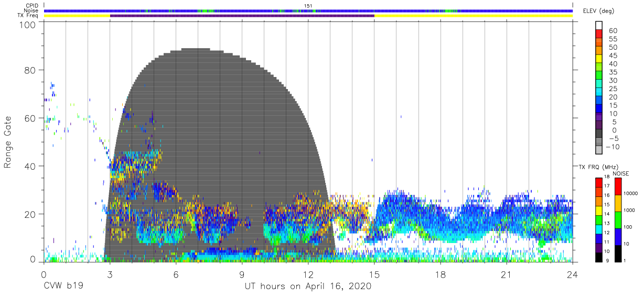Click the CVW b19 radar label
The width and height of the screenshot is (644, 297).
[x=63, y=287]
